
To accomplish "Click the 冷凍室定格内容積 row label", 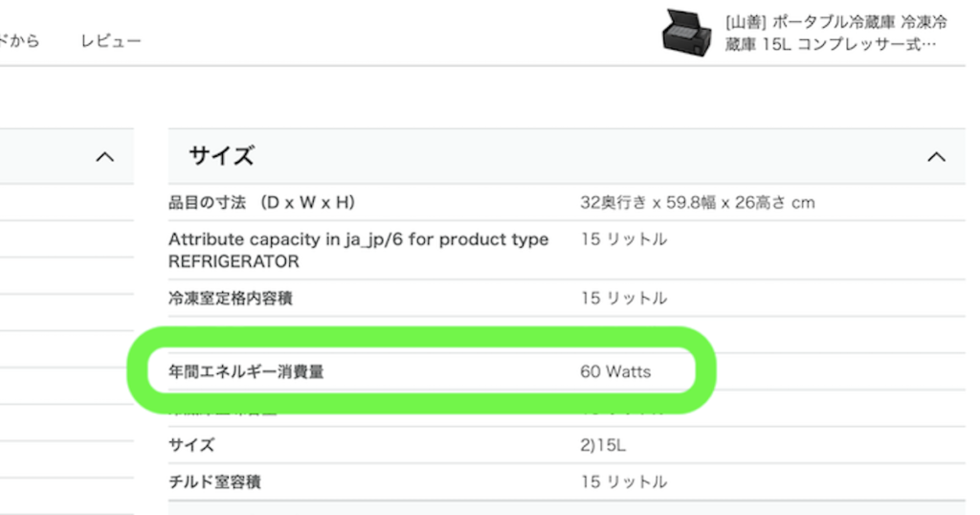I will [x=231, y=299].
